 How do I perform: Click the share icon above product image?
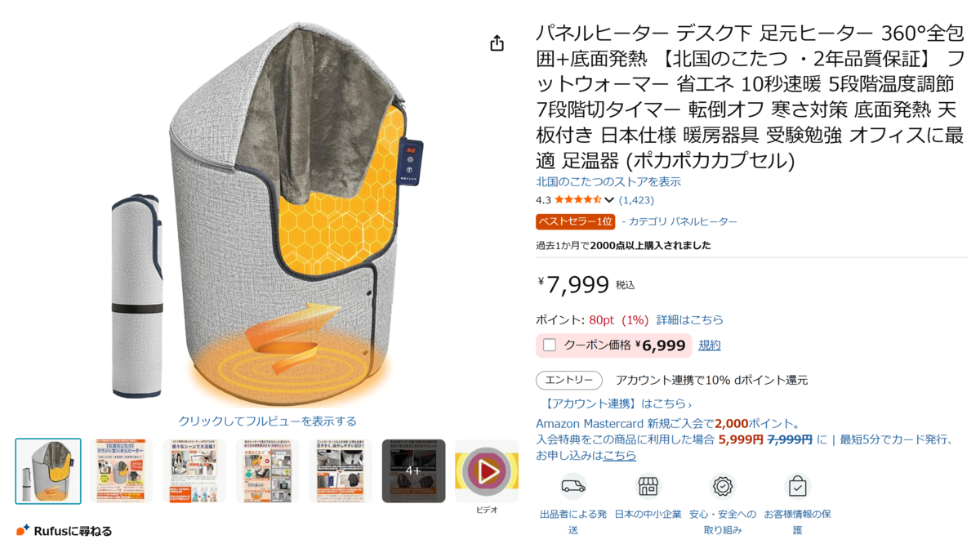coord(497,43)
